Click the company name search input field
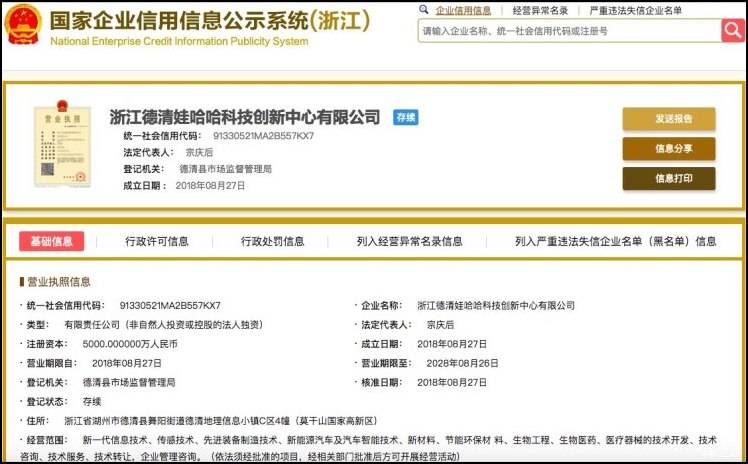Viewport: 748px width, 464px height. click(570, 31)
